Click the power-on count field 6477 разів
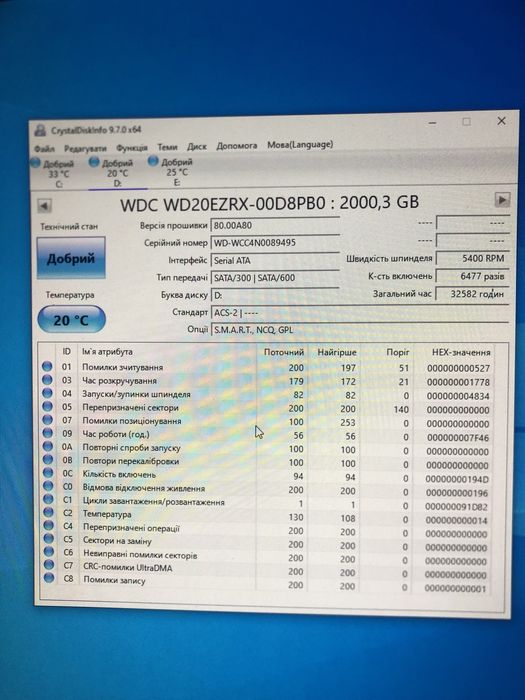 click(472, 276)
